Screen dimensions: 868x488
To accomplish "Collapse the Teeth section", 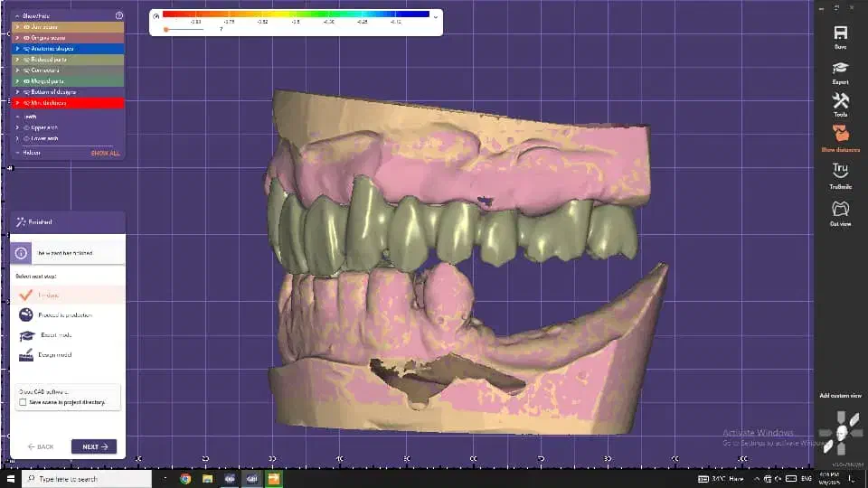I will point(18,117).
